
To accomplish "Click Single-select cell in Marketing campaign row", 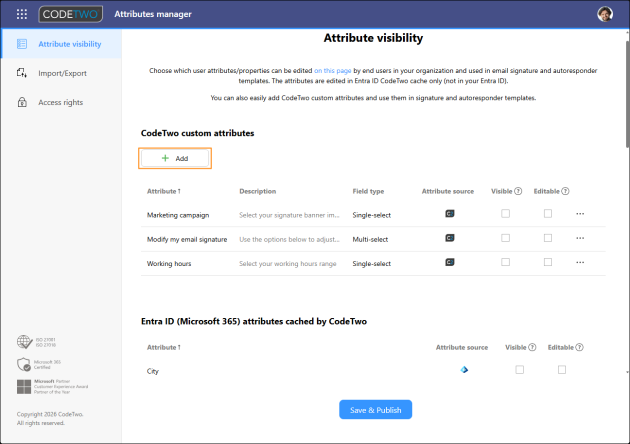I will tap(372, 215).
